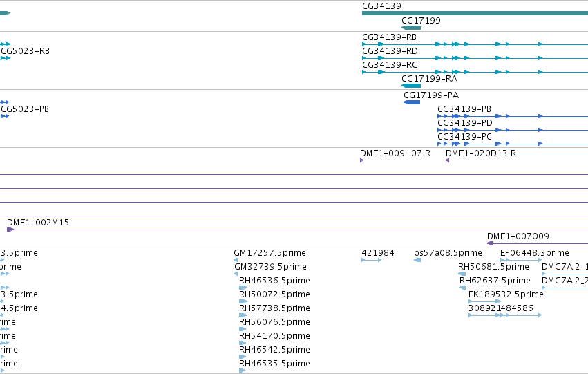
Task: Click the CG5023-RB transcript label
Action: click(x=25, y=51)
